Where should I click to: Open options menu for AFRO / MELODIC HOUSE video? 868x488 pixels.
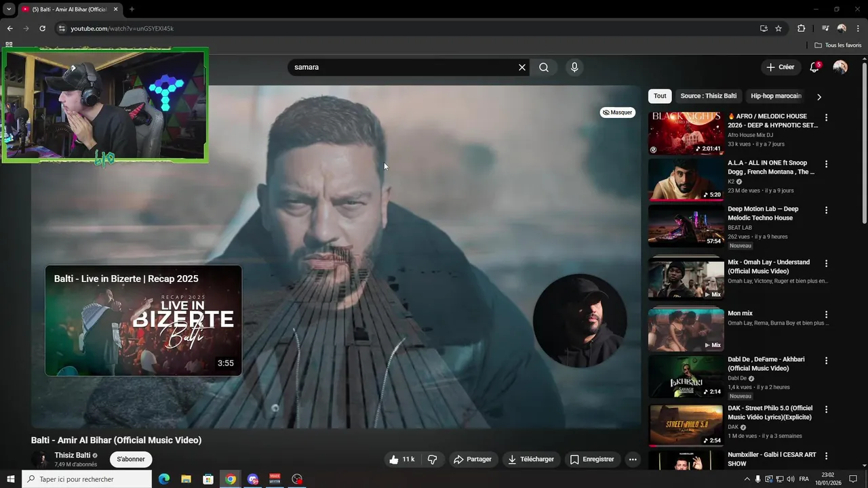(826, 117)
